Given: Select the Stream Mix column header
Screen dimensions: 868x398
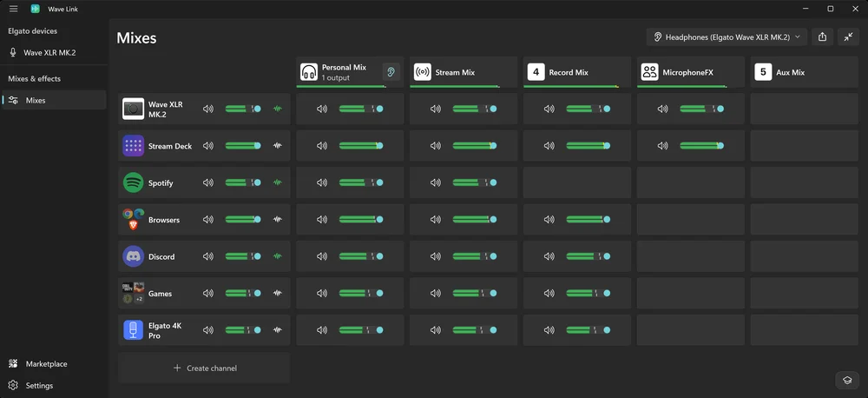Looking at the screenshot, I should click(464, 72).
